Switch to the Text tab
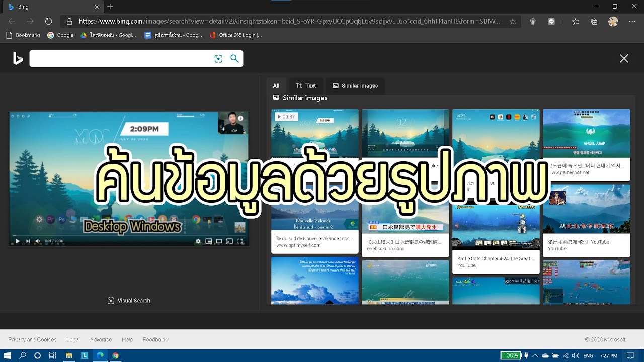This screenshot has width=644, height=362. click(306, 86)
